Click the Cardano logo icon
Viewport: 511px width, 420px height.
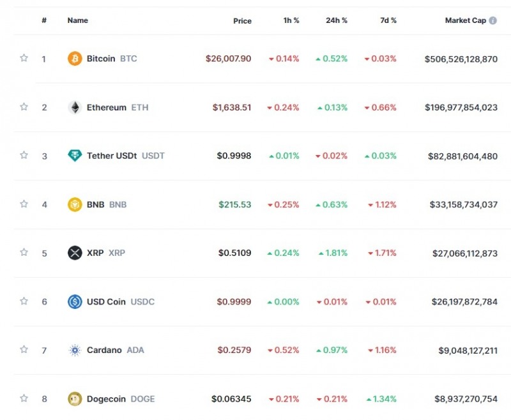(x=75, y=350)
